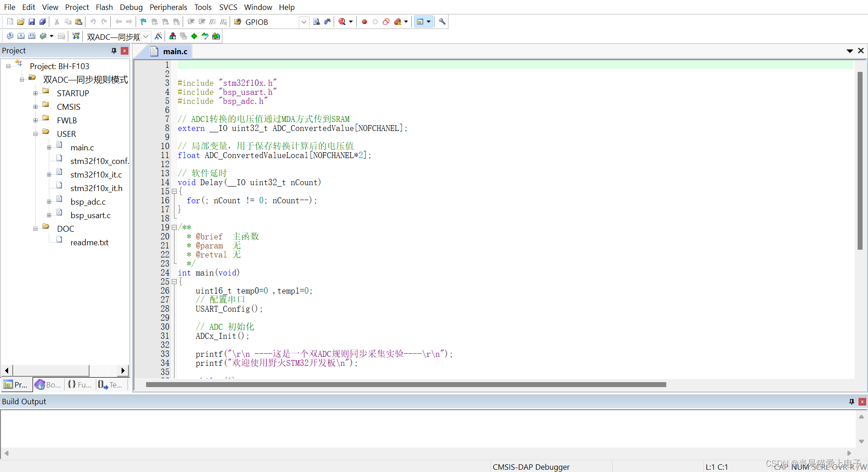The width and height of the screenshot is (868, 472).
Task: Run batch build icon
Action: (x=43, y=36)
